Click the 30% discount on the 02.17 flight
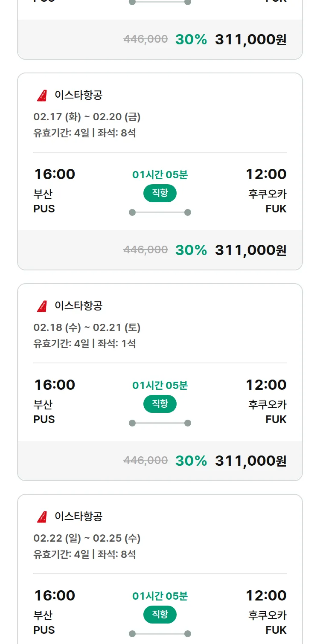The image size is (320, 644). [x=191, y=250]
